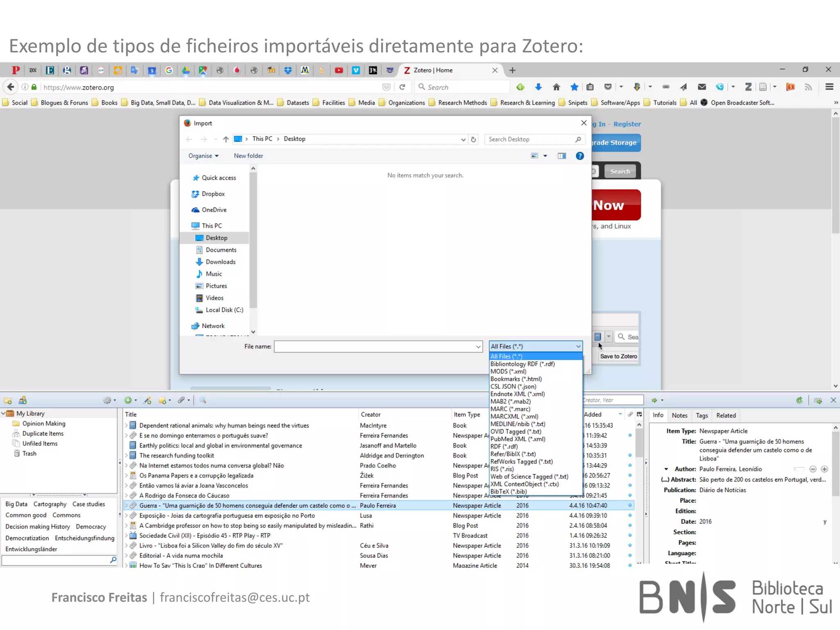Click the Register link
The height and width of the screenshot is (630, 840).
pos(627,124)
